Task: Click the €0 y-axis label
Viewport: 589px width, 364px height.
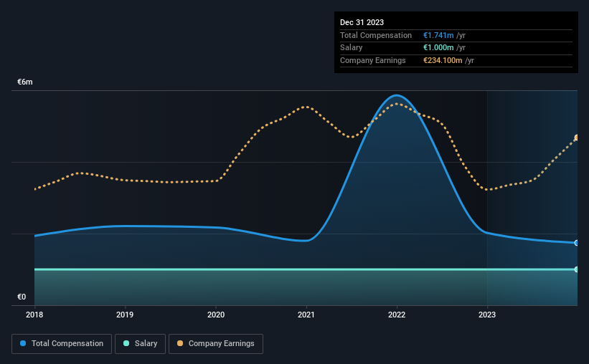Action: [x=22, y=297]
